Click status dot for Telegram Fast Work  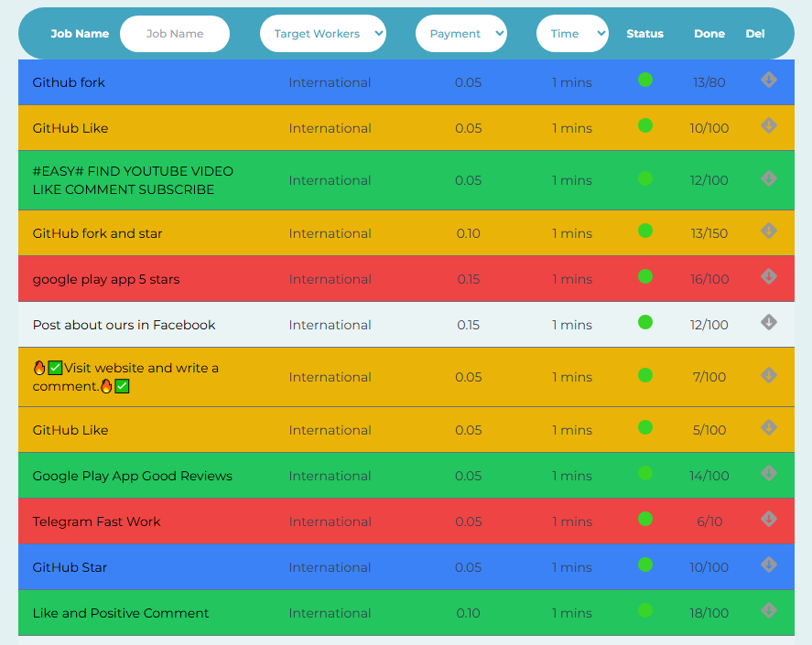pos(644,519)
